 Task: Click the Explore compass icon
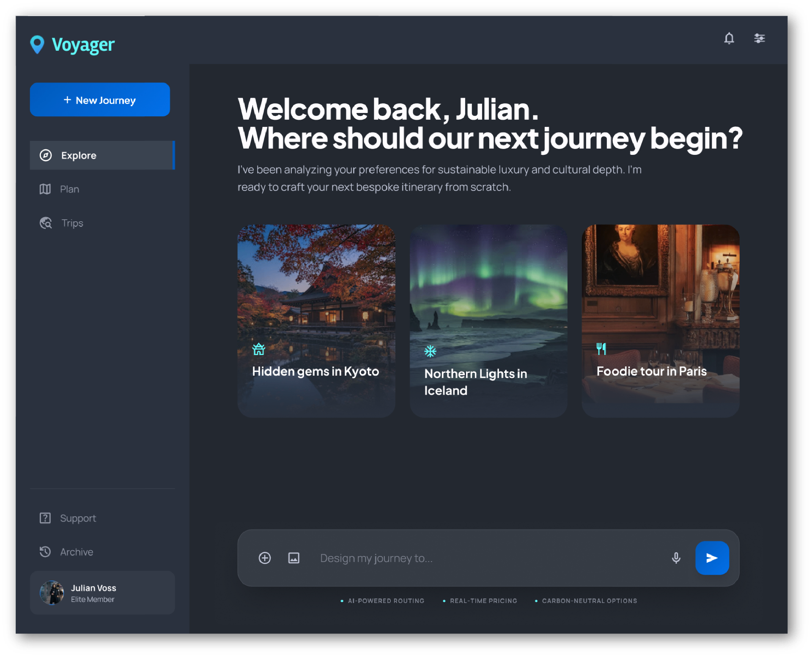point(46,155)
